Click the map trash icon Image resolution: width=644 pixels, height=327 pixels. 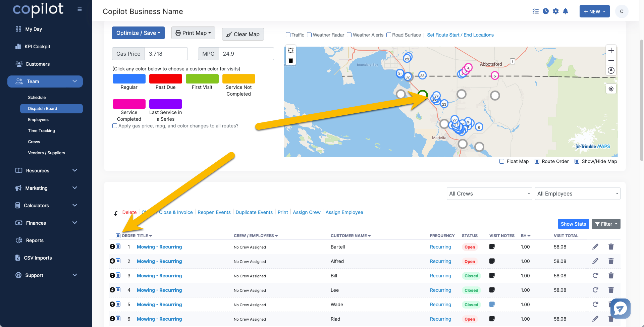[291, 60]
